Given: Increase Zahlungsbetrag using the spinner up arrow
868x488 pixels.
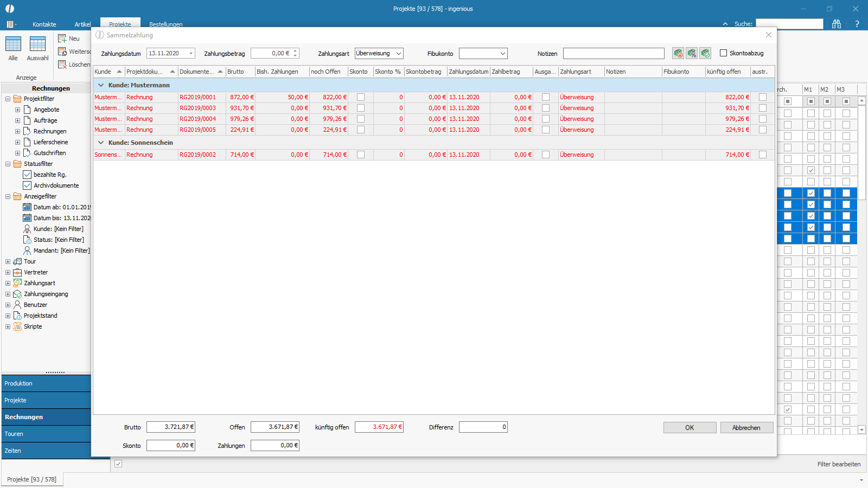Looking at the screenshot, I should [x=296, y=51].
